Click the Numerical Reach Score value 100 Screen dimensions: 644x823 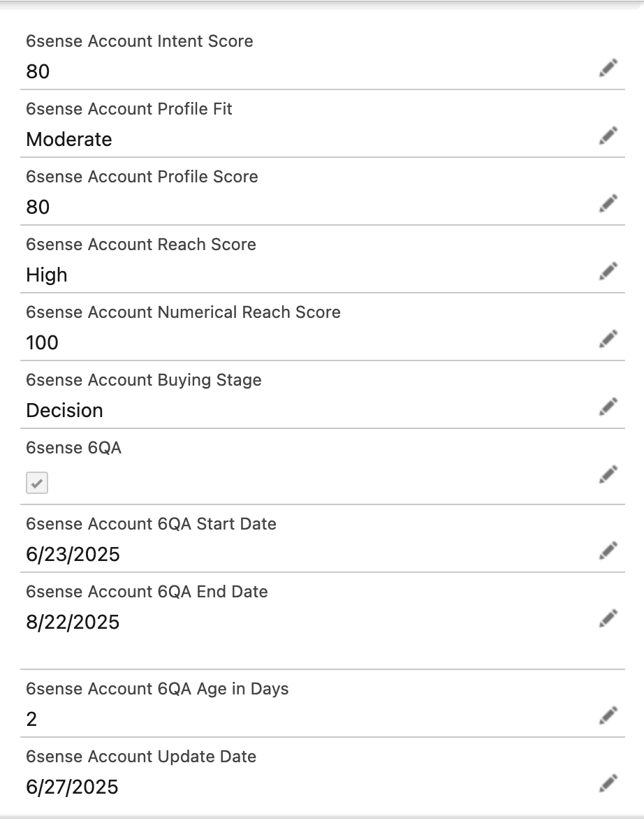coord(42,343)
